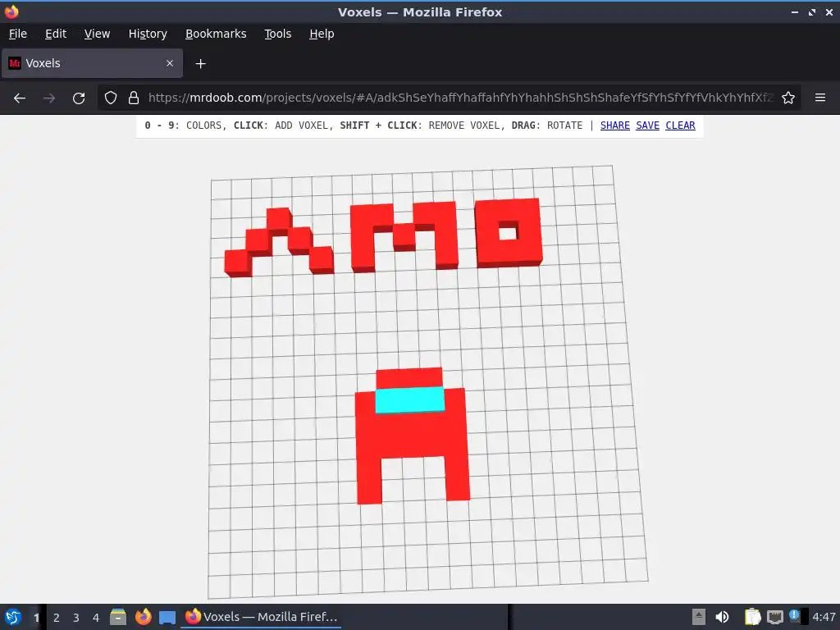Image resolution: width=840 pixels, height=630 pixels.
Task: Click the removable media eject tray icon
Action: tap(699, 617)
